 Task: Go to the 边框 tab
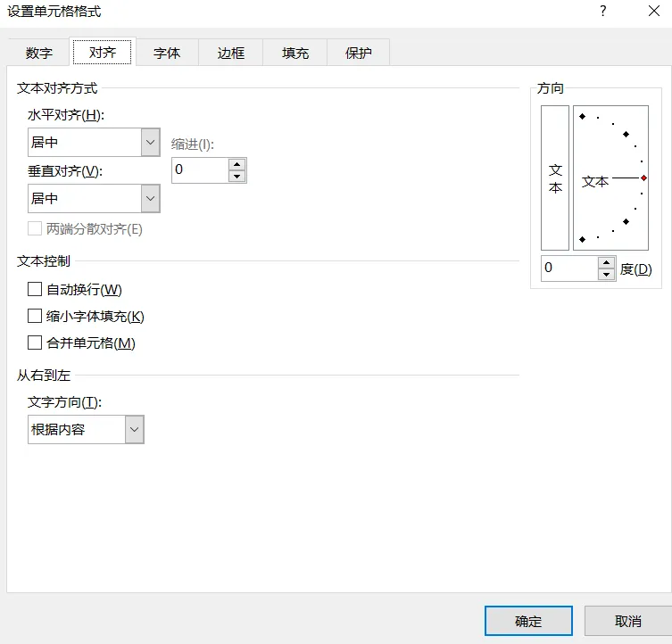tap(231, 53)
